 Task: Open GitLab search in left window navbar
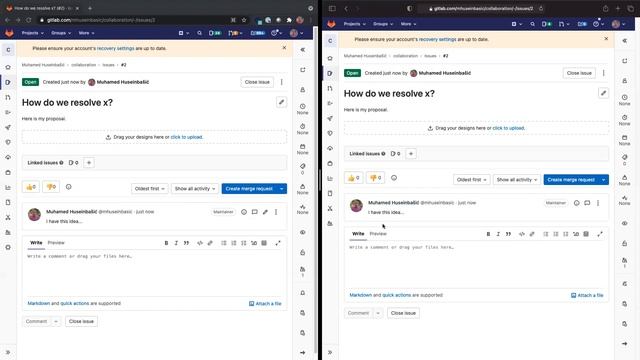(x=200, y=33)
